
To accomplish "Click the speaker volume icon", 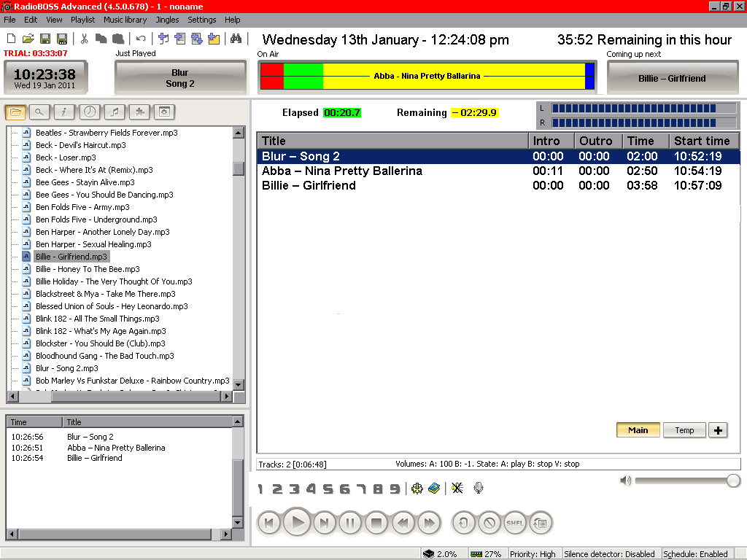I will click(x=625, y=481).
